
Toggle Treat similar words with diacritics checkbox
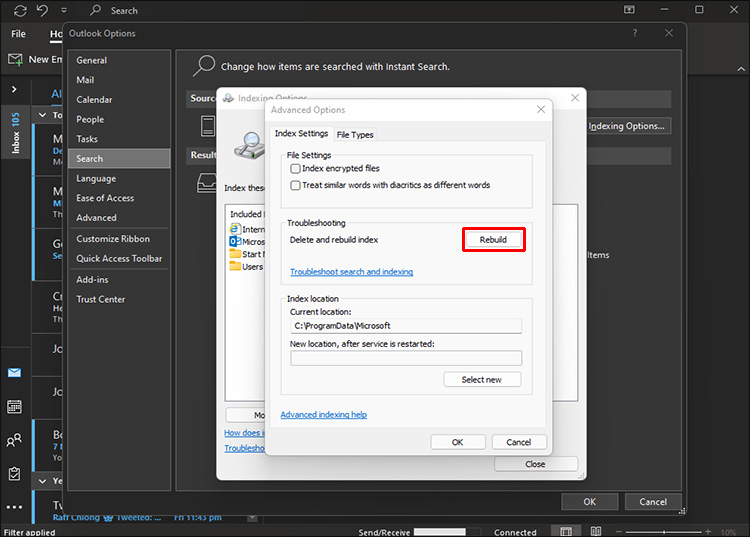(296, 185)
